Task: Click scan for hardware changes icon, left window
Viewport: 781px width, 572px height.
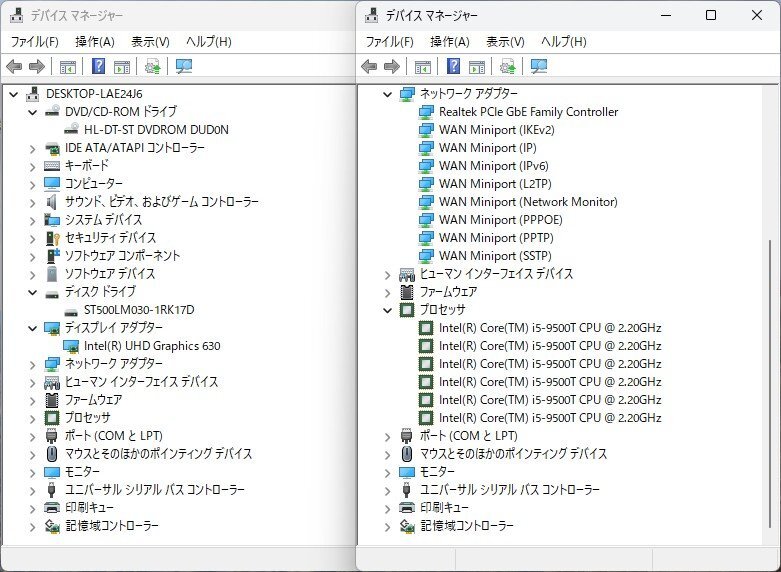Action: pos(184,66)
